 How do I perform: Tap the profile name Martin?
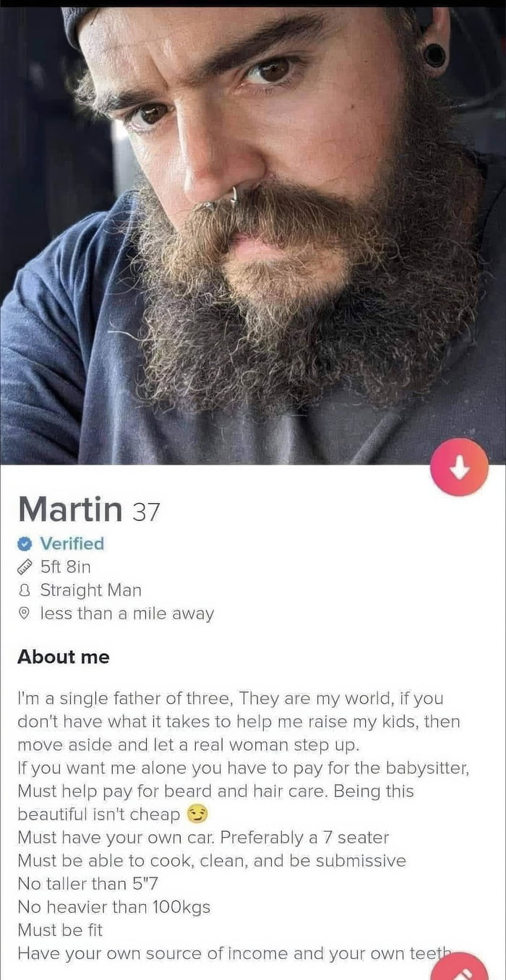[70, 509]
